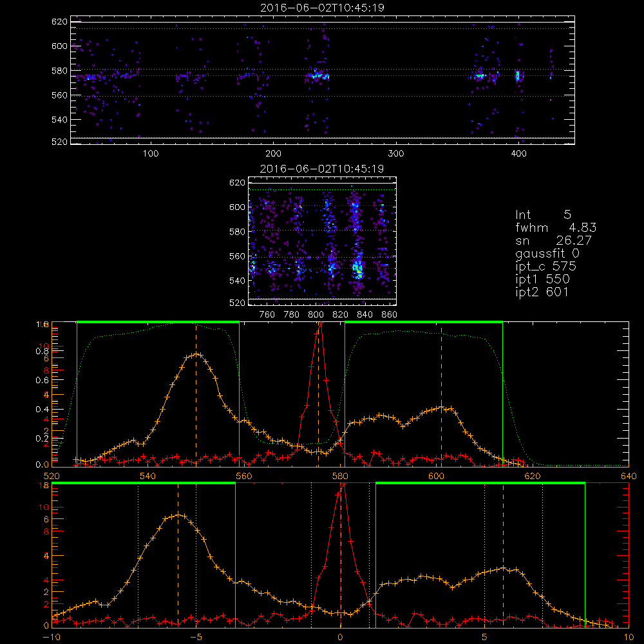Click x-axis label 200 on top image
The width and height of the screenshot is (644, 644).
pos(273,154)
